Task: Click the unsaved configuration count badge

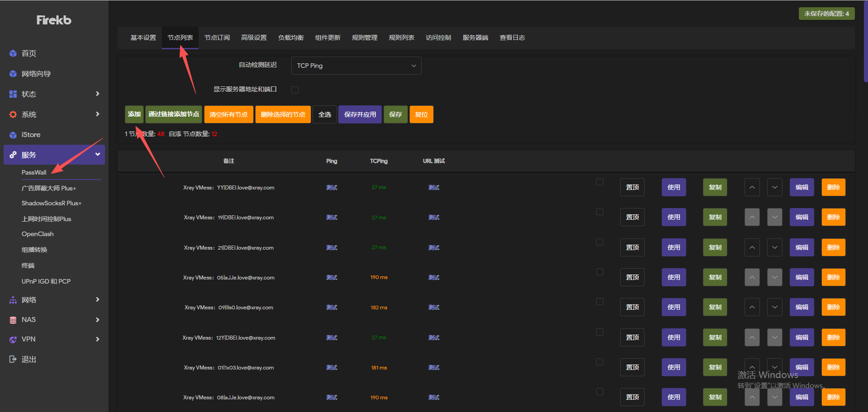Action: (826, 14)
